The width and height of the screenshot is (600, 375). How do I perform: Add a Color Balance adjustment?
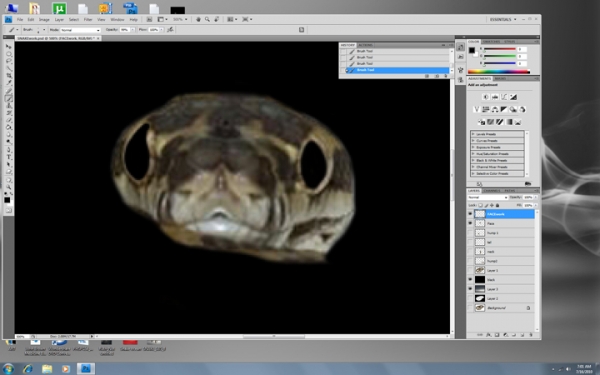click(495, 109)
